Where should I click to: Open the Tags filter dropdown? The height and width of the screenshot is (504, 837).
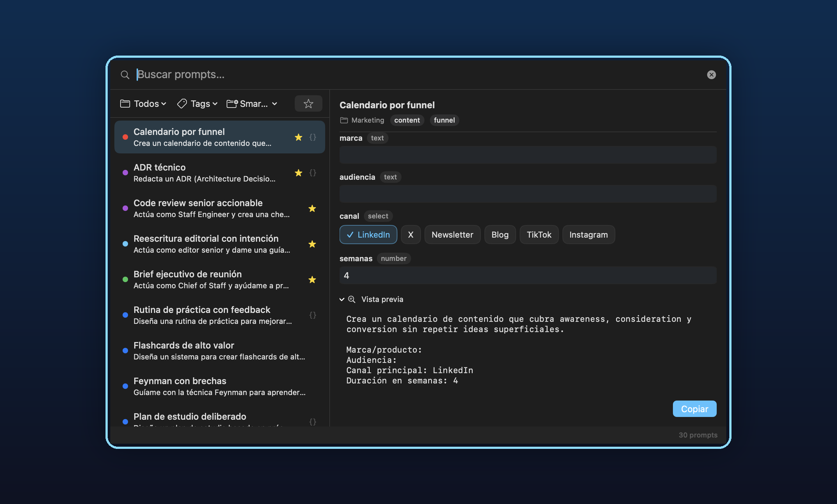pyautogui.click(x=197, y=104)
